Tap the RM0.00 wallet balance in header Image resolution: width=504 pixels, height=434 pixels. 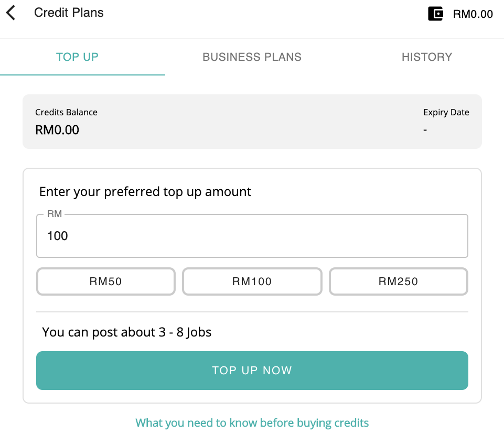(473, 14)
